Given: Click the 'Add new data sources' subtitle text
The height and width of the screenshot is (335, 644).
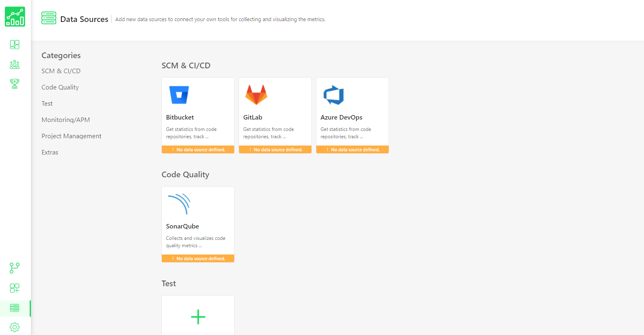Looking at the screenshot, I should [x=220, y=19].
